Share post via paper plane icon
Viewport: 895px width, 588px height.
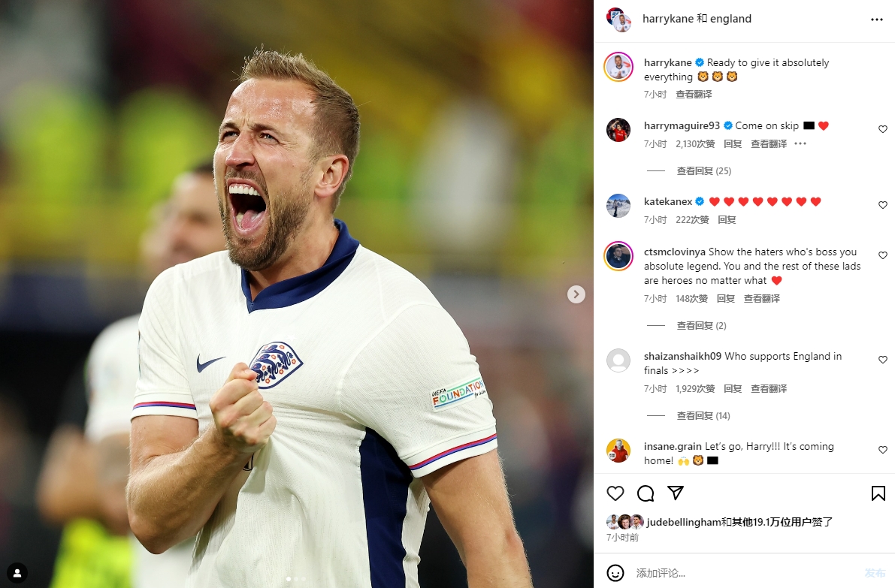[676, 493]
